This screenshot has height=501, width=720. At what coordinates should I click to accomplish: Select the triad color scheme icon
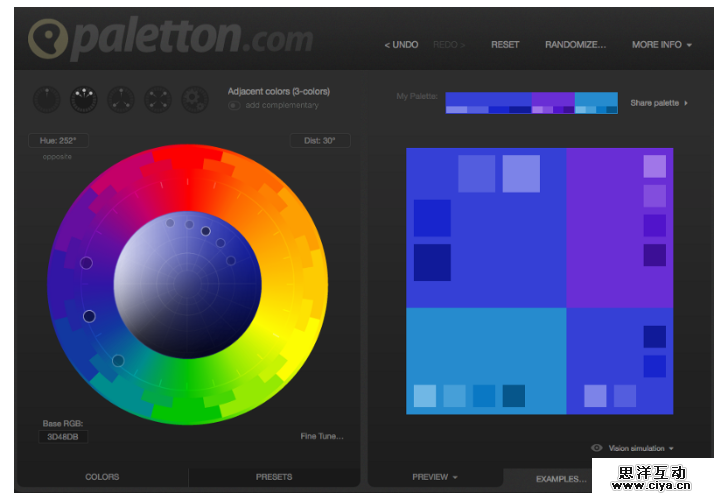pos(120,98)
